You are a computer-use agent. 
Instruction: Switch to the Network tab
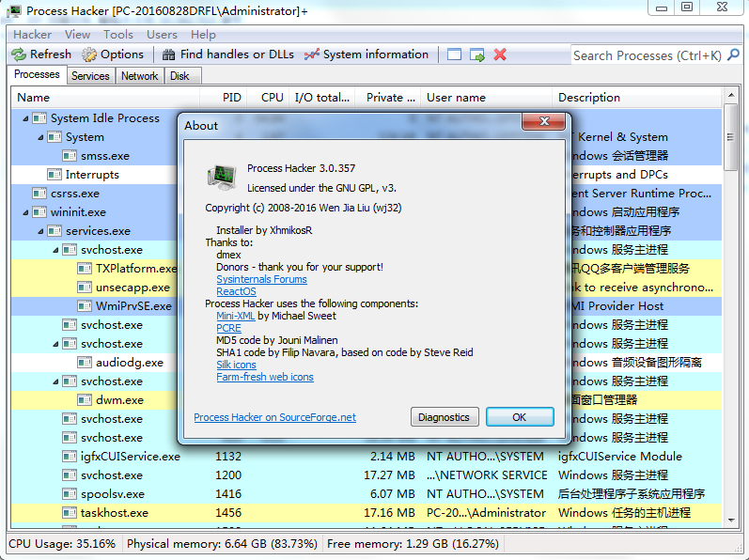click(x=139, y=76)
